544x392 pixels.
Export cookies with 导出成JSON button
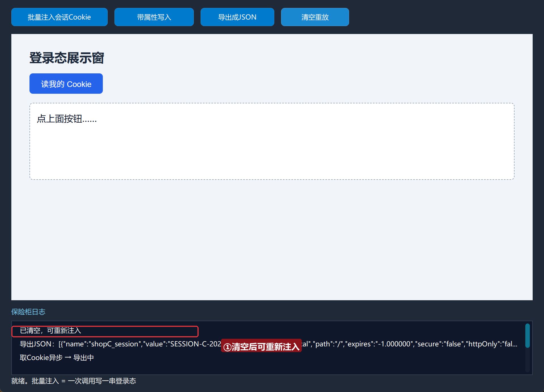point(237,17)
